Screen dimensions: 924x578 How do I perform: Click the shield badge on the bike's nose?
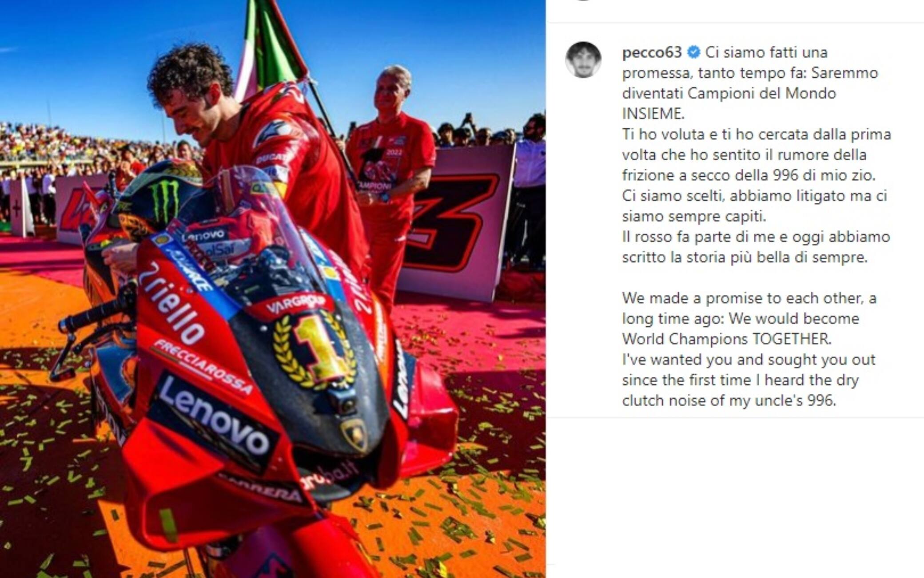point(354,433)
